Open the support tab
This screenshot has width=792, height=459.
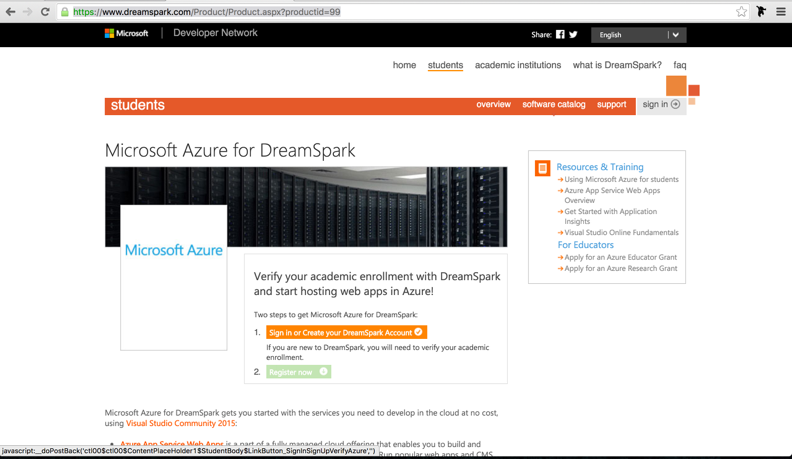coord(612,105)
